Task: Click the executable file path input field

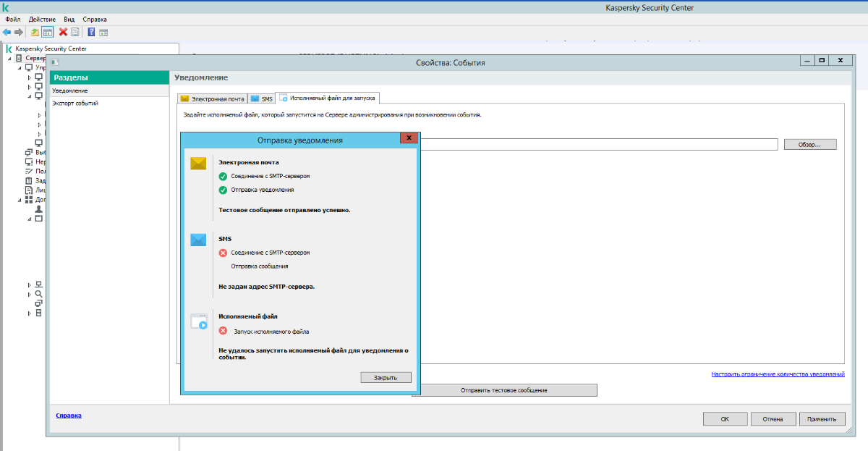Action: tap(597, 145)
